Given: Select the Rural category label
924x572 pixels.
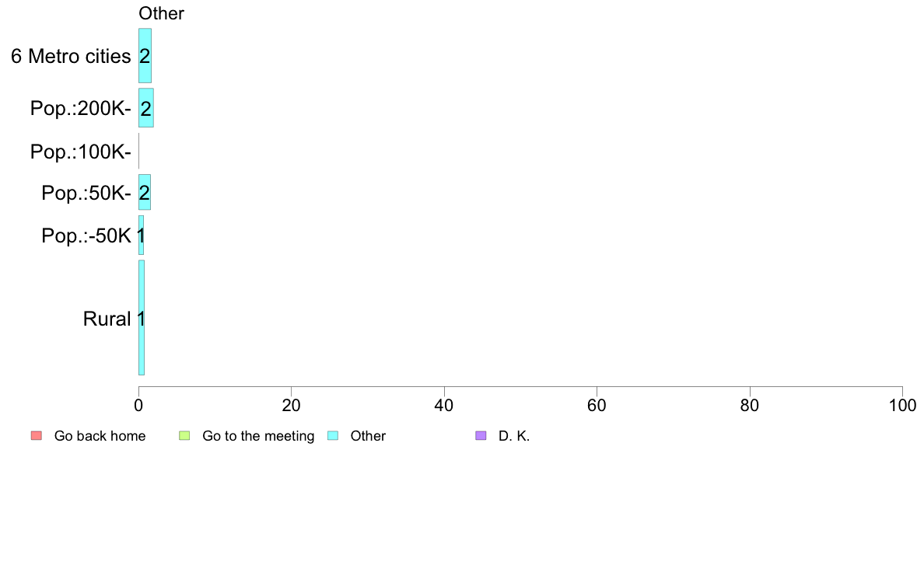Looking at the screenshot, I should click(x=107, y=319).
